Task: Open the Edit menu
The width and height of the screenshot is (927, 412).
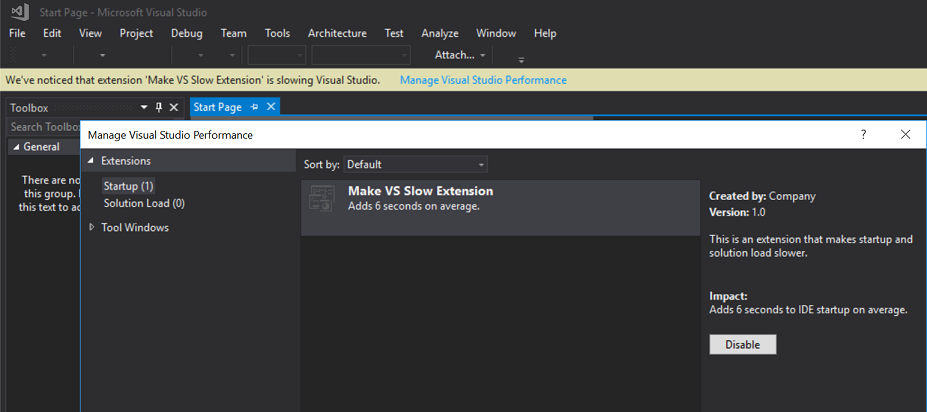Action: point(52,33)
